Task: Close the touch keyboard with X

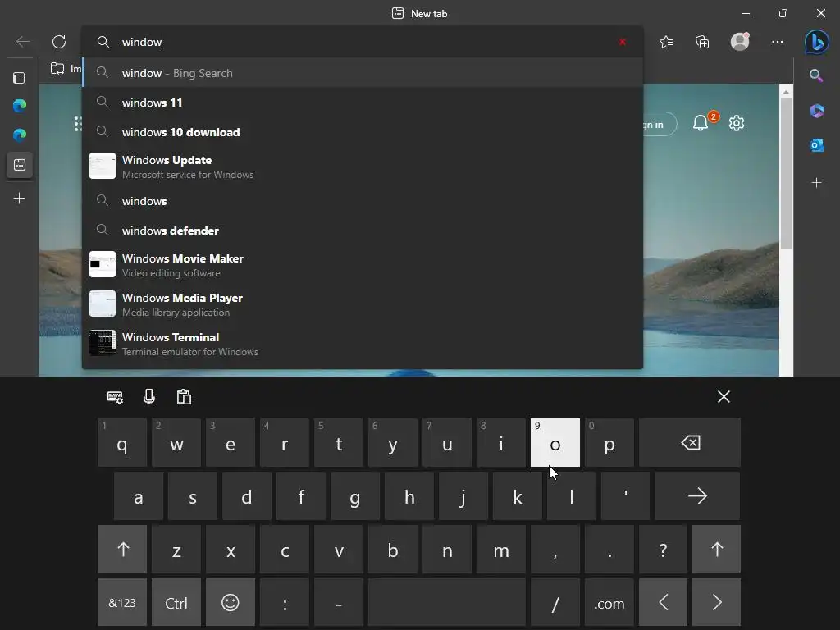Action: [x=724, y=397]
